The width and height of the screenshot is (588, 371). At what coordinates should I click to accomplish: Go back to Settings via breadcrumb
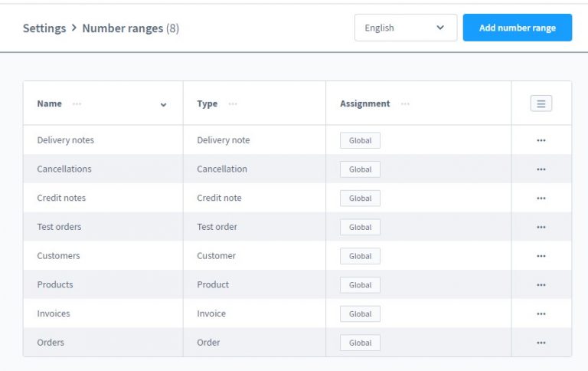[44, 28]
